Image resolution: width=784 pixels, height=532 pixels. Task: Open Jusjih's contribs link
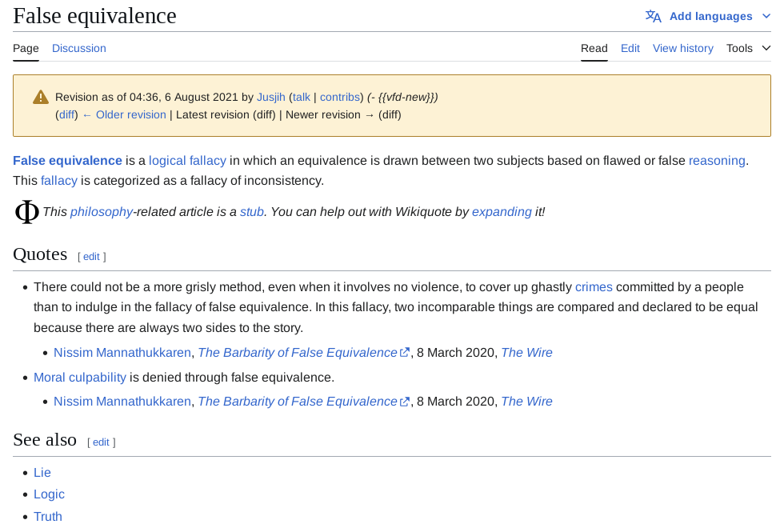[x=340, y=97]
